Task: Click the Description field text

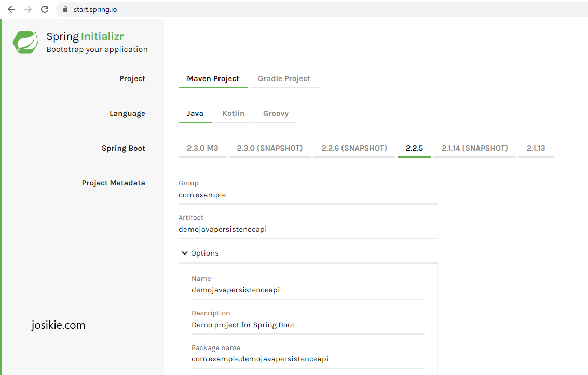Action: coord(244,324)
